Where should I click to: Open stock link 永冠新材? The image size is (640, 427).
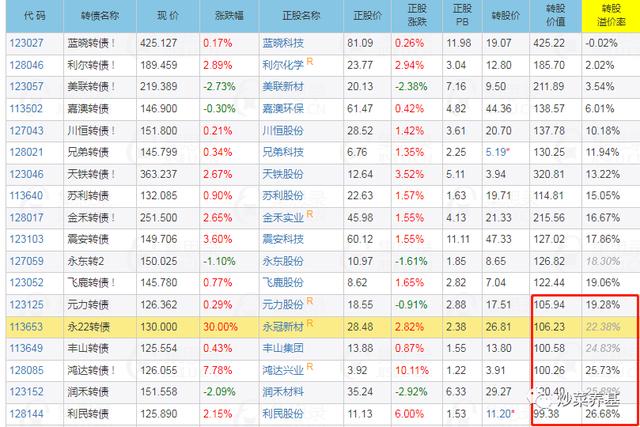click(283, 327)
